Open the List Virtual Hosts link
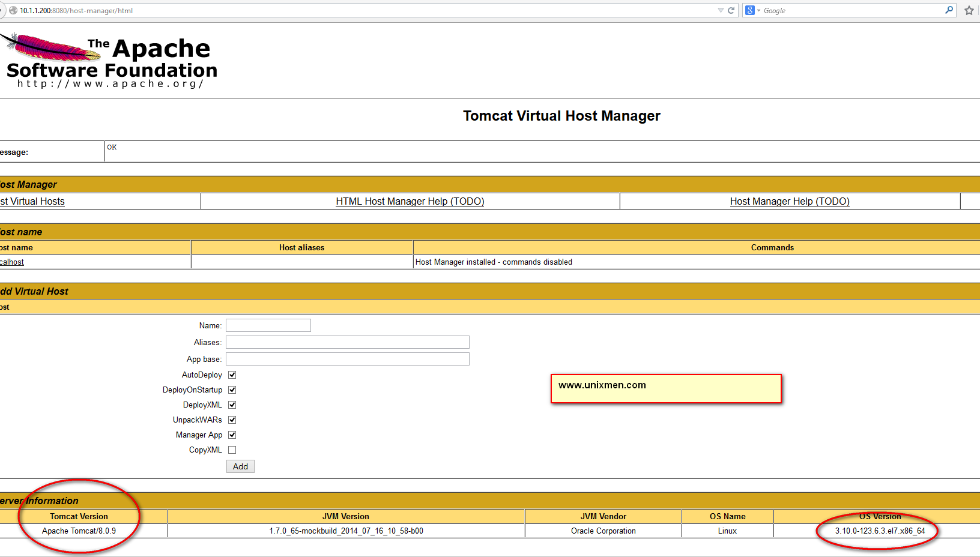Screen dimensions: 980x557 32,202
